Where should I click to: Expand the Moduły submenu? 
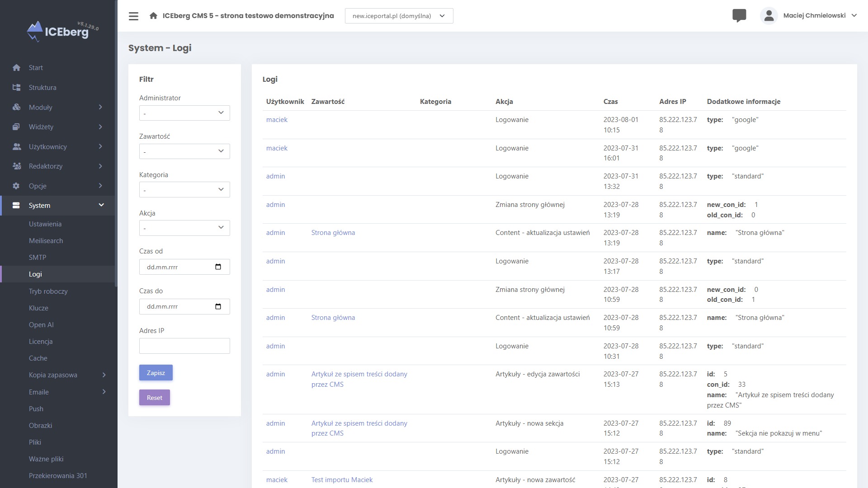(100, 107)
